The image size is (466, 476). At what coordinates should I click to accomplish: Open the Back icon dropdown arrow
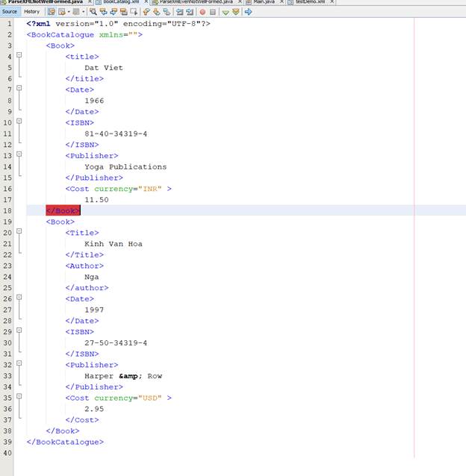pyautogui.click(x=69, y=12)
